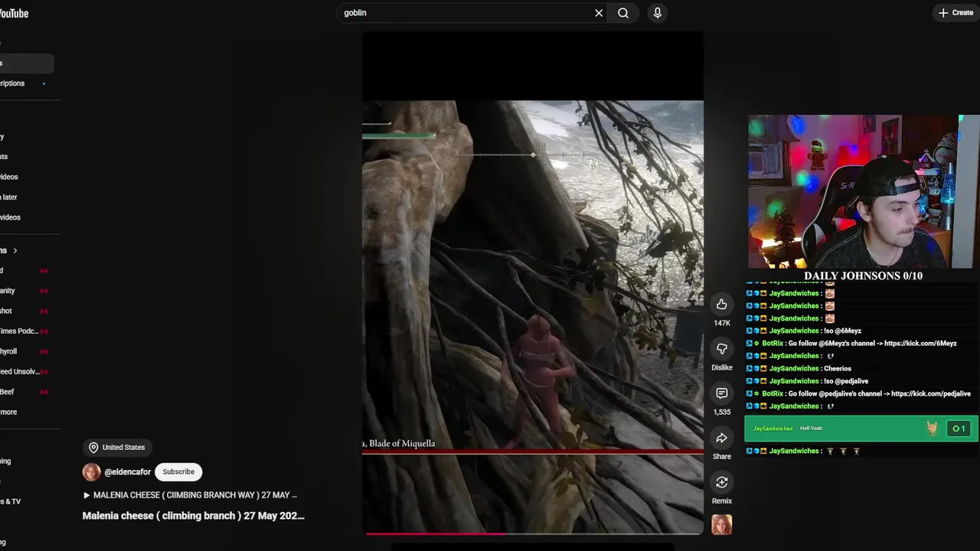Image resolution: width=980 pixels, height=551 pixels.
Task: Click the magnifier search button
Action: click(623, 13)
